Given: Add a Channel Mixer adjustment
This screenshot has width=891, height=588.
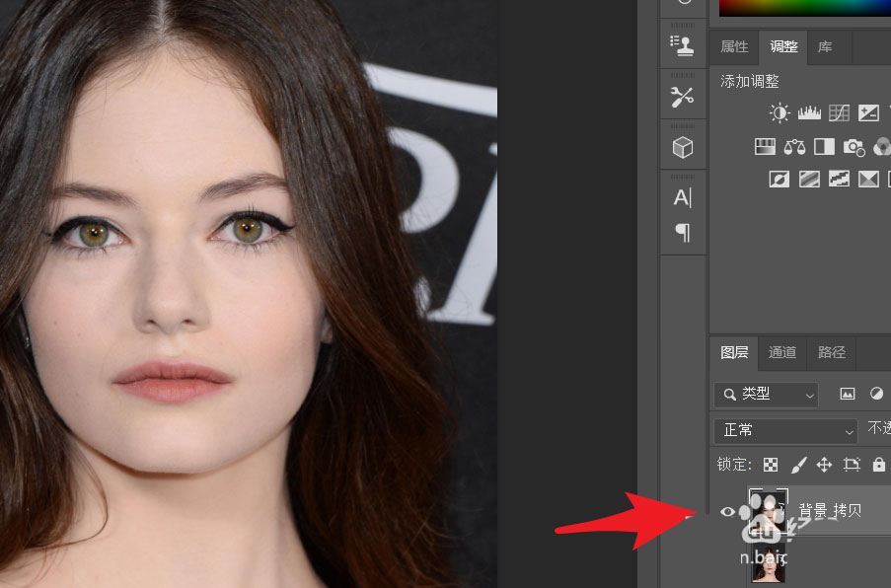Looking at the screenshot, I should click(x=882, y=147).
